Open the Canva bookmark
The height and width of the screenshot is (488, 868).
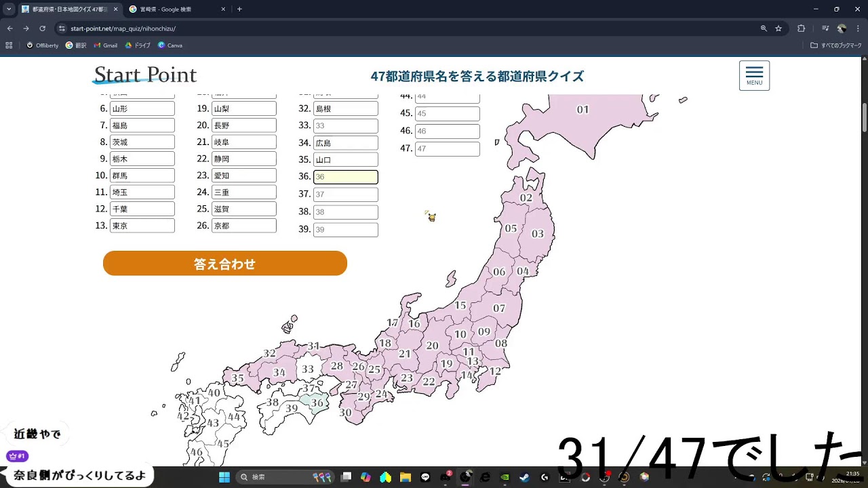coord(170,45)
